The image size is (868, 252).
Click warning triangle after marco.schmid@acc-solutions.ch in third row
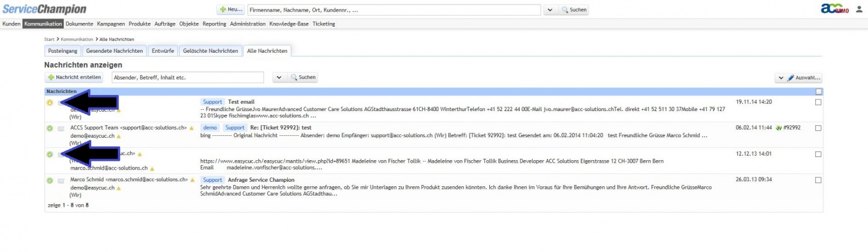pyautogui.click(x=152, y=168)
